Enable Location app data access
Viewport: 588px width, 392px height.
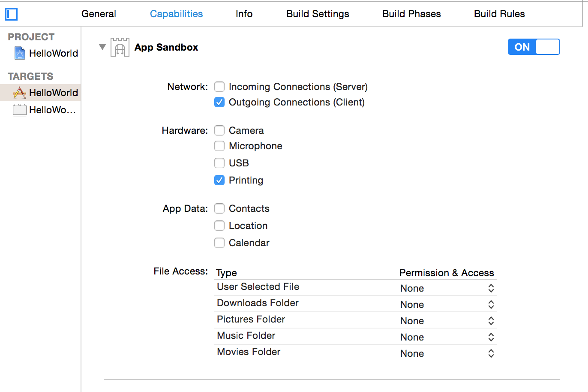219,226
